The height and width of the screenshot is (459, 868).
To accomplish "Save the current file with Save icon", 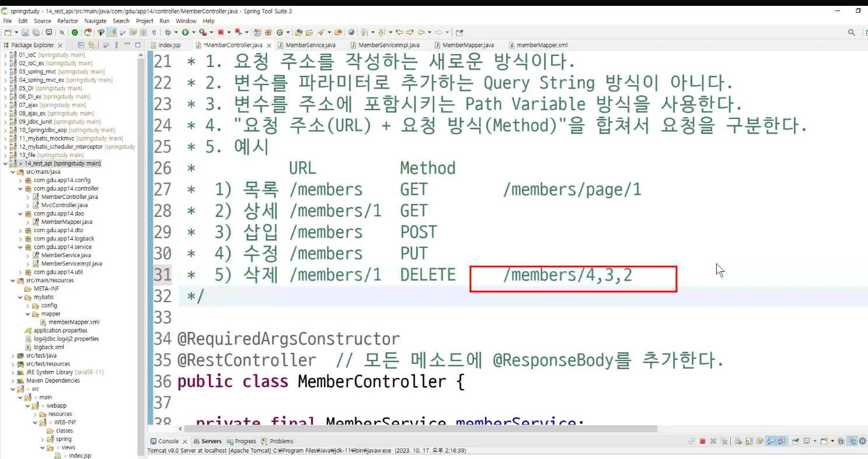I will click(x=25, y=32).
